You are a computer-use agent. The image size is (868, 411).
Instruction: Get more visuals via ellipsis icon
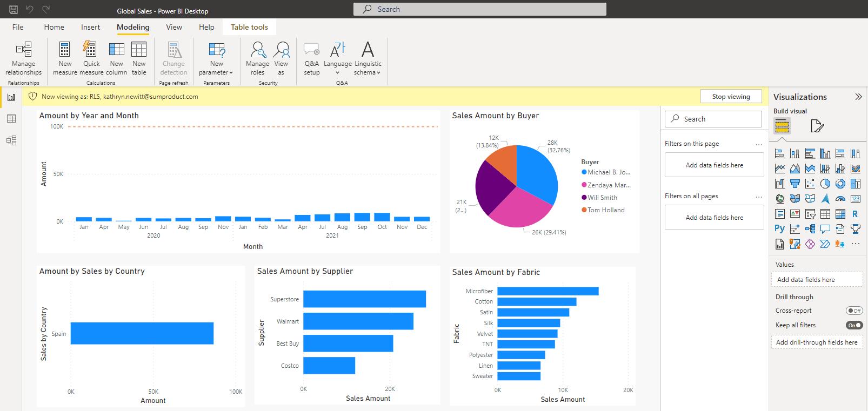[855, 244]
